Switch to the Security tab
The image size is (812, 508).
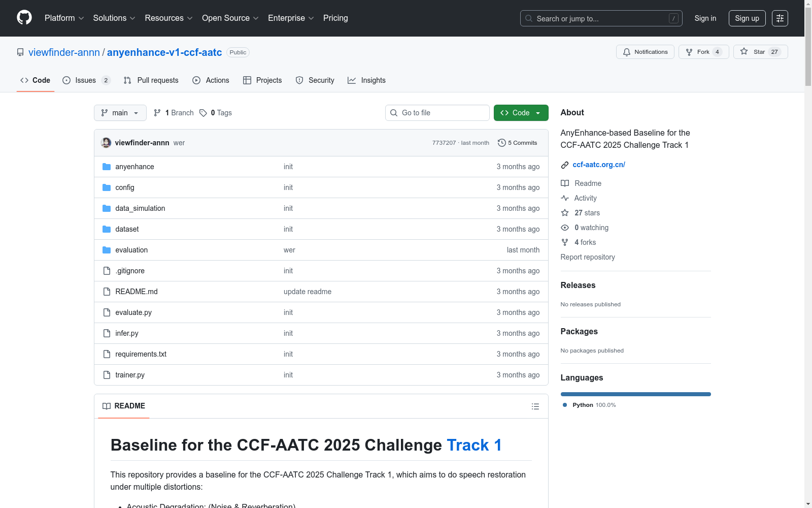coord(315,80)
